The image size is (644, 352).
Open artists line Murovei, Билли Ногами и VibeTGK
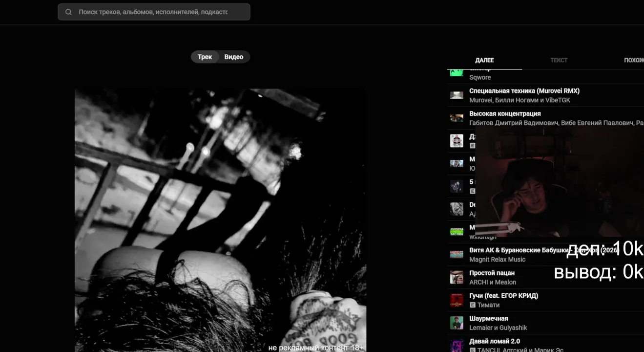click(x=519, y=100)
